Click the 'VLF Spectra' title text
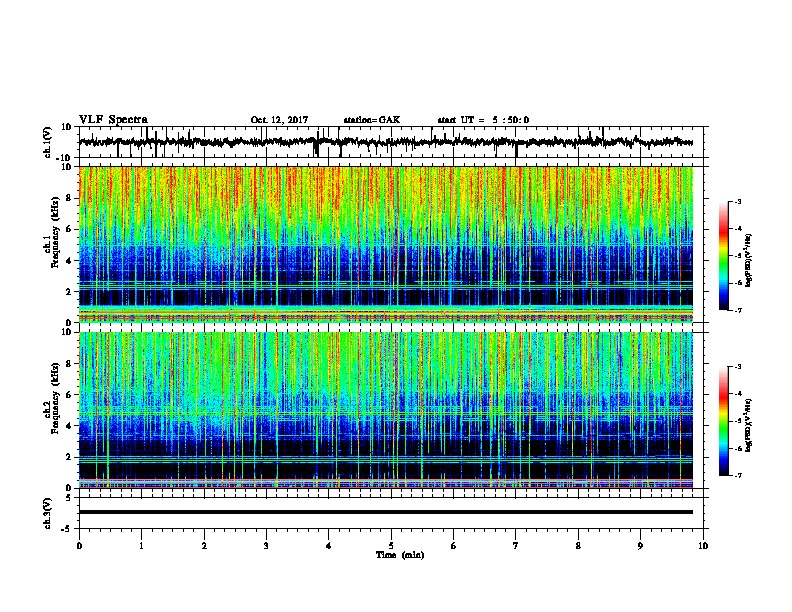792x612 pixels. coord(113,119)
